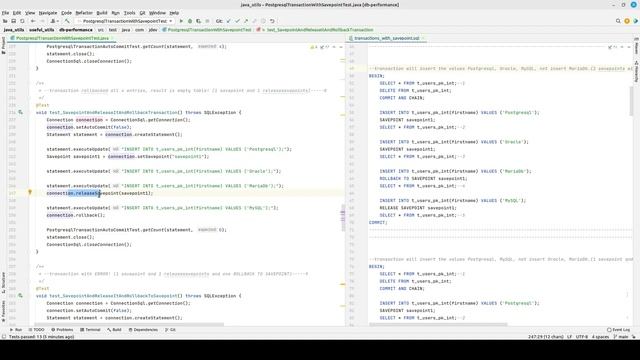The width and height of the screenshot is (640, 360).
Task: Click the Git Rollback undo icon
Action: pos(272,21)
